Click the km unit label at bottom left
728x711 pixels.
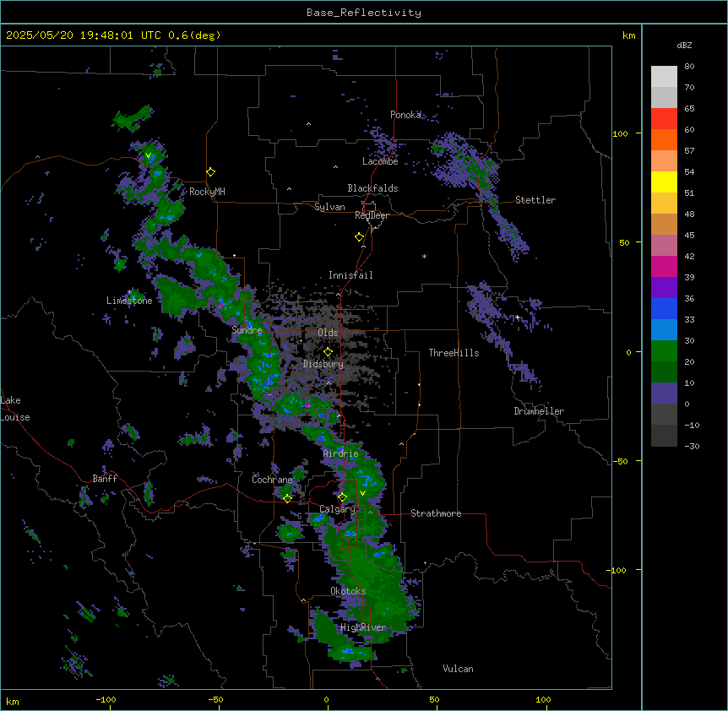(x=13, y=702)
